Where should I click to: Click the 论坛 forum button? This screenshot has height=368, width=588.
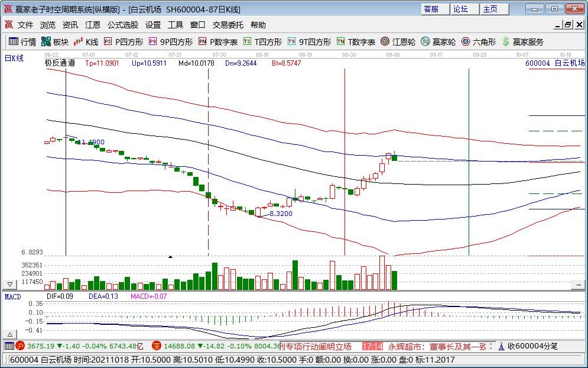[465, 9]
